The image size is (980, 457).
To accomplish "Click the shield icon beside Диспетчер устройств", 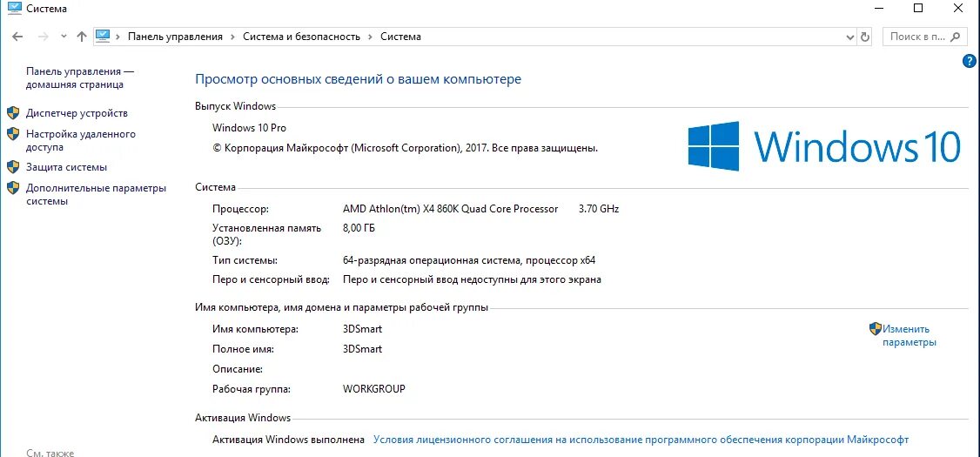I will [x=13, y=113].
